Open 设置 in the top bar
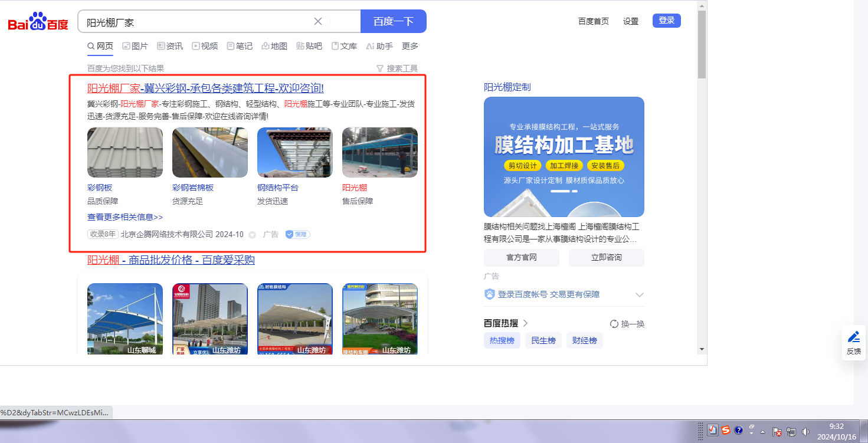This screenshot has height=443, width=868. coord(631,21)
